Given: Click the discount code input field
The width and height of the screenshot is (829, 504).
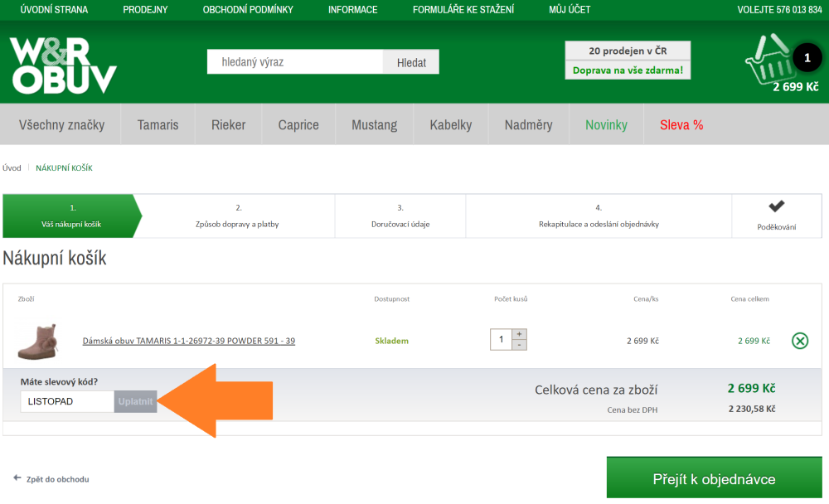Looking at the screenshot, I should pyautogui.click(x=67, y=401).
